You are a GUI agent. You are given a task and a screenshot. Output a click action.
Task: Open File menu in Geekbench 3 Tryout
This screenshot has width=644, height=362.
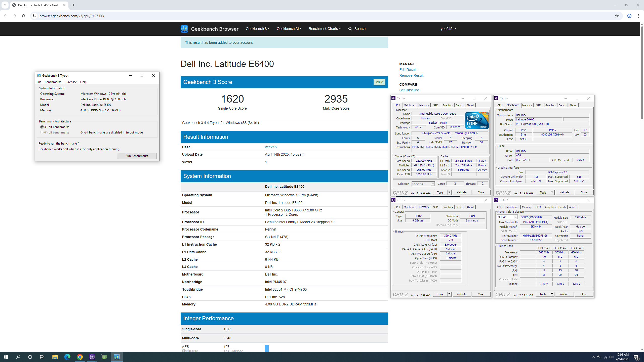tap(39, 82)
